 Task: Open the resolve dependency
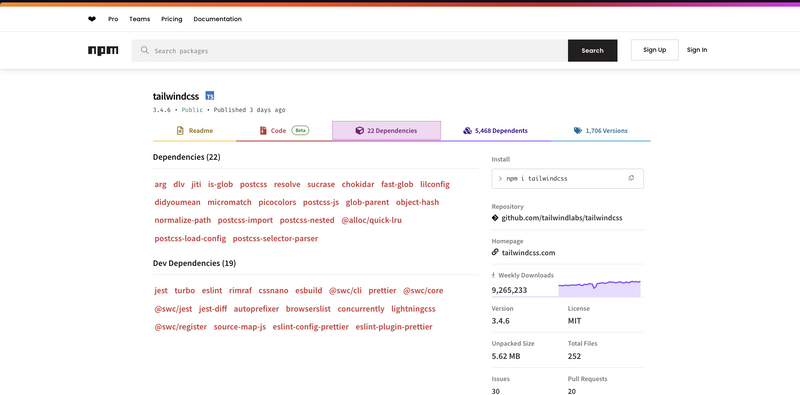click(287, 184)
